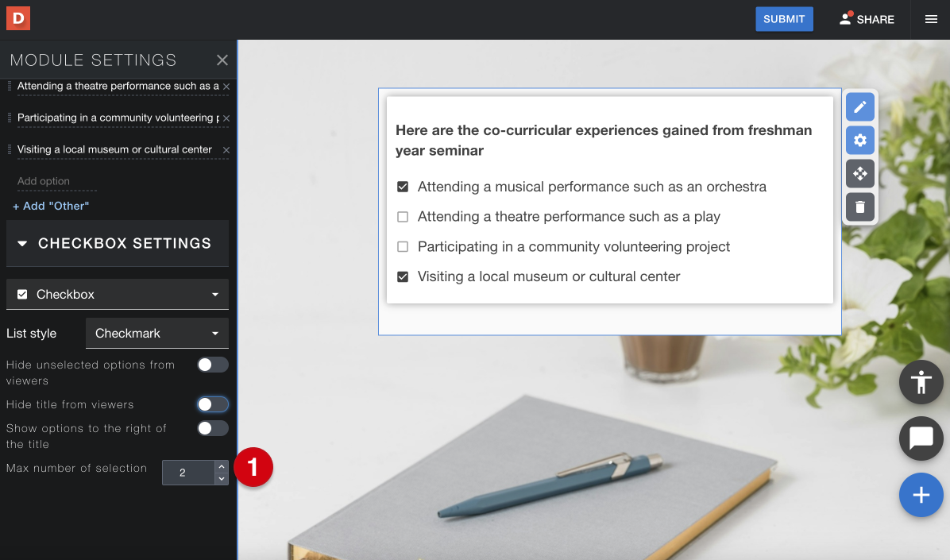Image resolution: width=950 pixels, height=560 pixels.
Task: Click the orange D logo icon
Action: [x=18, y=19]
